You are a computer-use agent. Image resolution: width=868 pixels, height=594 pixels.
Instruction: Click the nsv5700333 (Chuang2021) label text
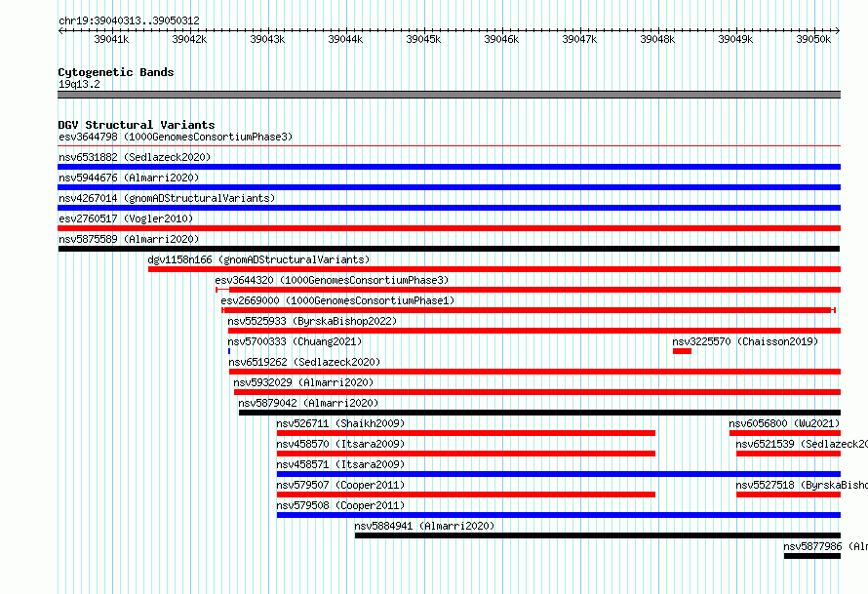coord(295,341)
